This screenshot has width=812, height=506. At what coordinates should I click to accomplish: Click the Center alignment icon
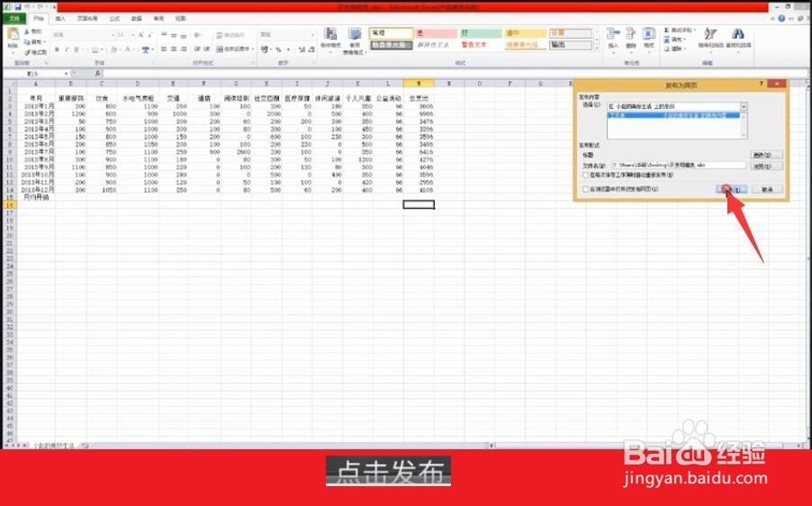click(x=174, y=50)
